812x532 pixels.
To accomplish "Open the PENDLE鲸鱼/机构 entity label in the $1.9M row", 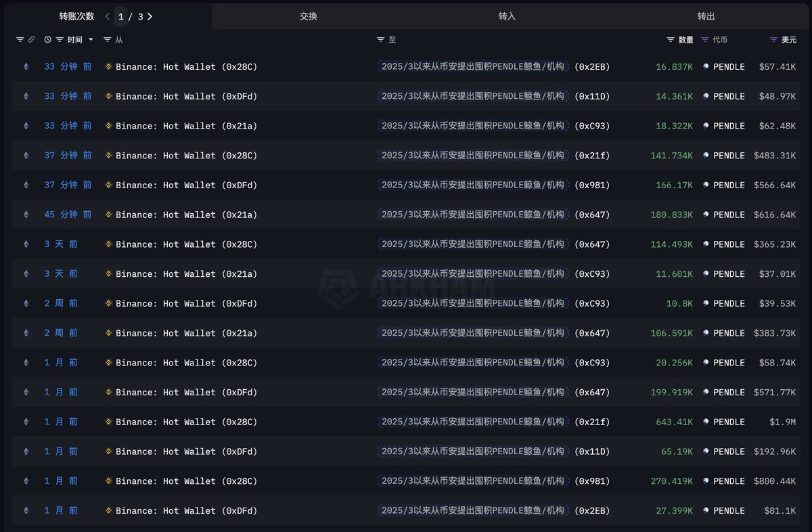I will pos(473,422).
